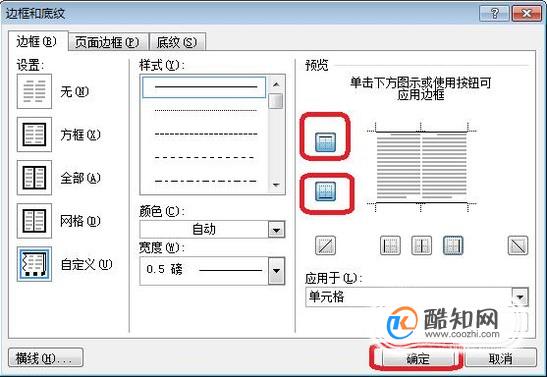
Task: Toggle the diagonal down border button
Action: [x=518, y=246]
